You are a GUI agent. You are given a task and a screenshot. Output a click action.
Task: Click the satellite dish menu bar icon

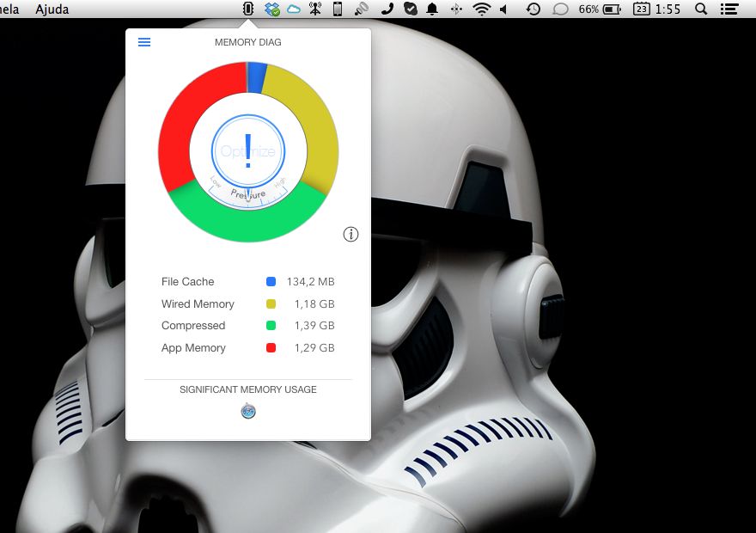pos(362,9)
